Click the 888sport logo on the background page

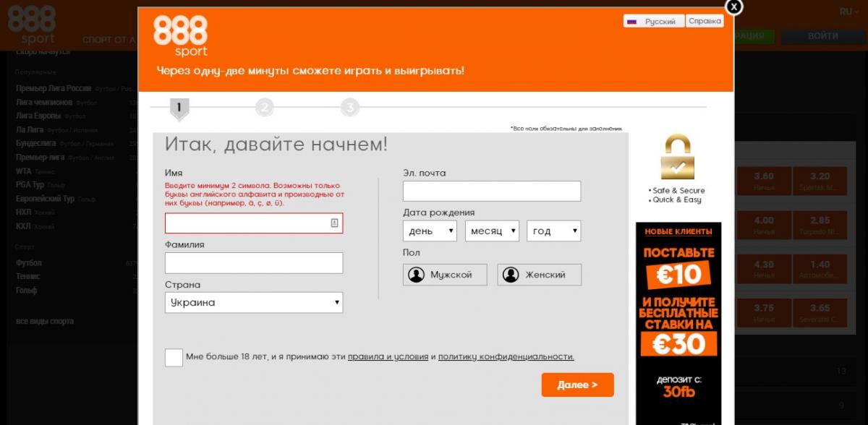[33, 25]
